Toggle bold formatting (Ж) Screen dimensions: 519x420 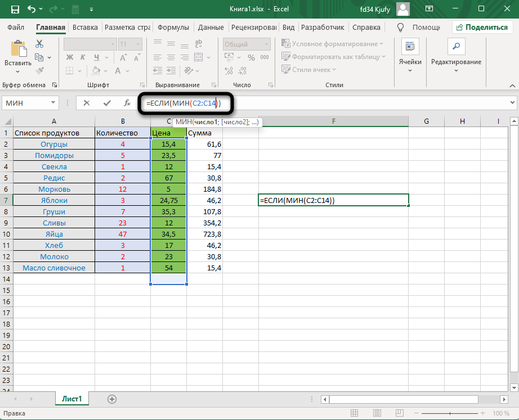(x=69, y=57)
